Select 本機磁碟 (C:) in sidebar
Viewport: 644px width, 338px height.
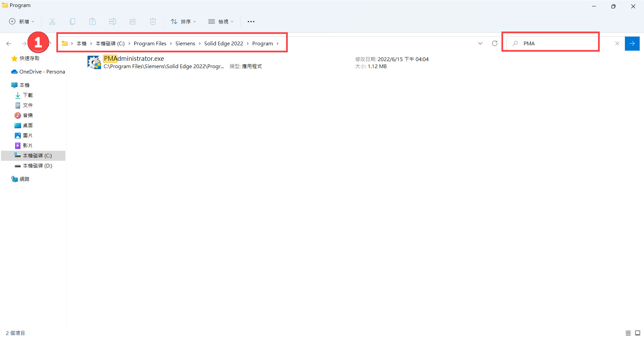coord(33,156)
